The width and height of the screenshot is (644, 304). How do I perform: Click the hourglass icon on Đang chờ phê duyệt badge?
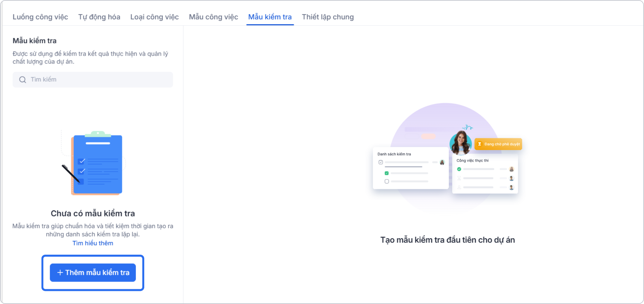(479, 144)
